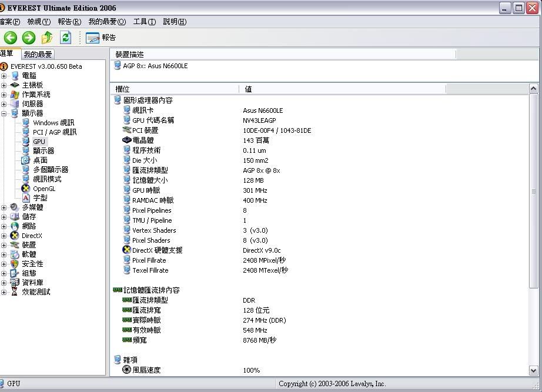The height and width of the screenshot is (392, 542).
Task: Click the 主機板 motherboard icon
Action: [x=15, y=85]
